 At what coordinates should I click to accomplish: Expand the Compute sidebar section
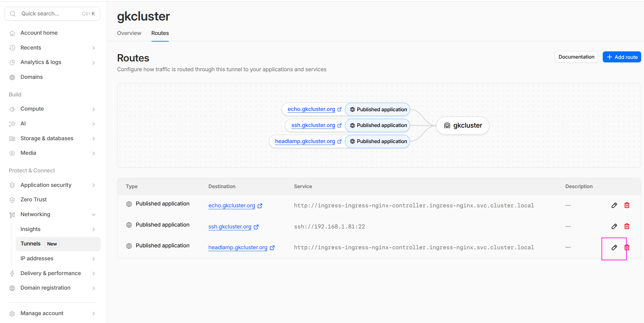point(94,109)
